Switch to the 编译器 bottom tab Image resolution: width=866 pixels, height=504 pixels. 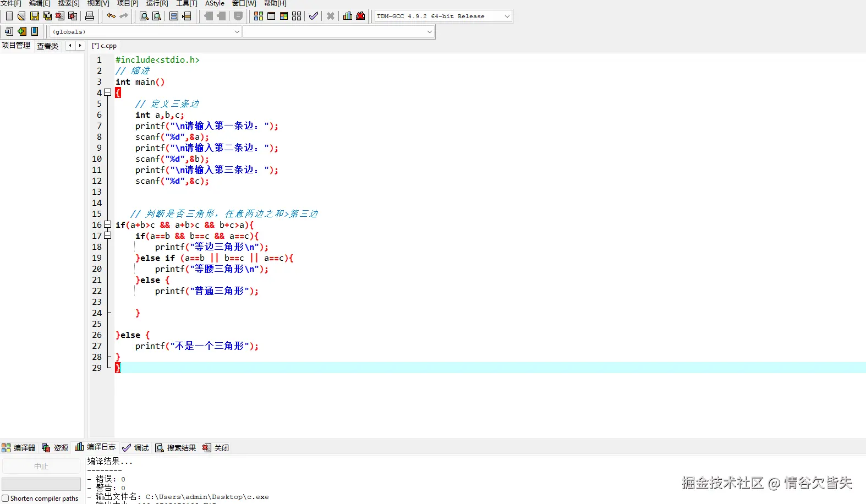[19, 448]
